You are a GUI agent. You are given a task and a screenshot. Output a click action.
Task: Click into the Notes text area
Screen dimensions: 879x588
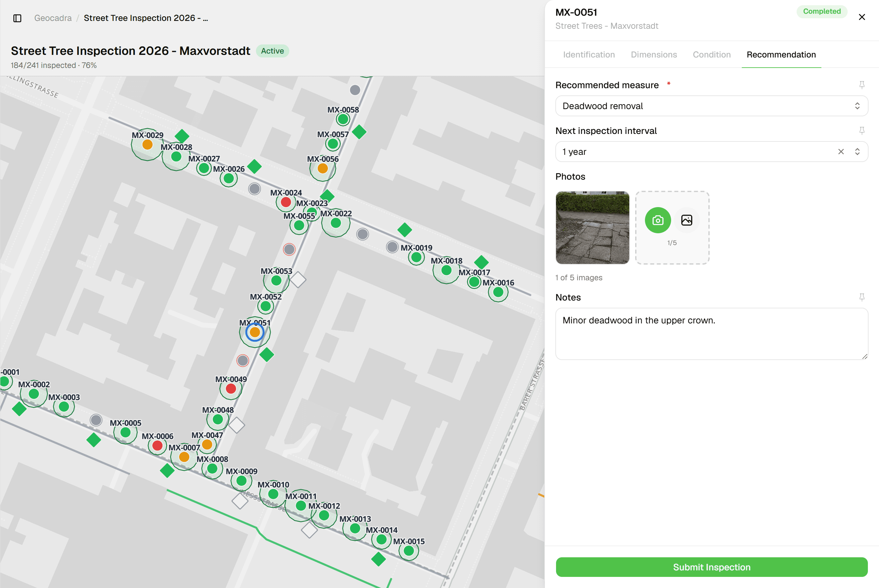711,334
